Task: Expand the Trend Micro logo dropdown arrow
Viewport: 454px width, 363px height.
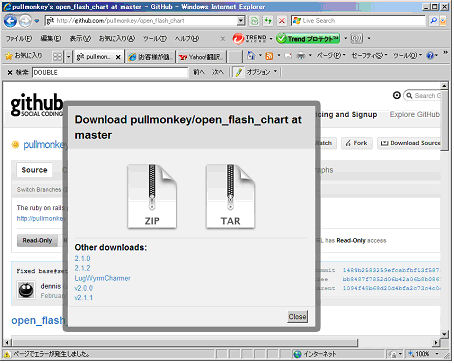Action: 271,39
